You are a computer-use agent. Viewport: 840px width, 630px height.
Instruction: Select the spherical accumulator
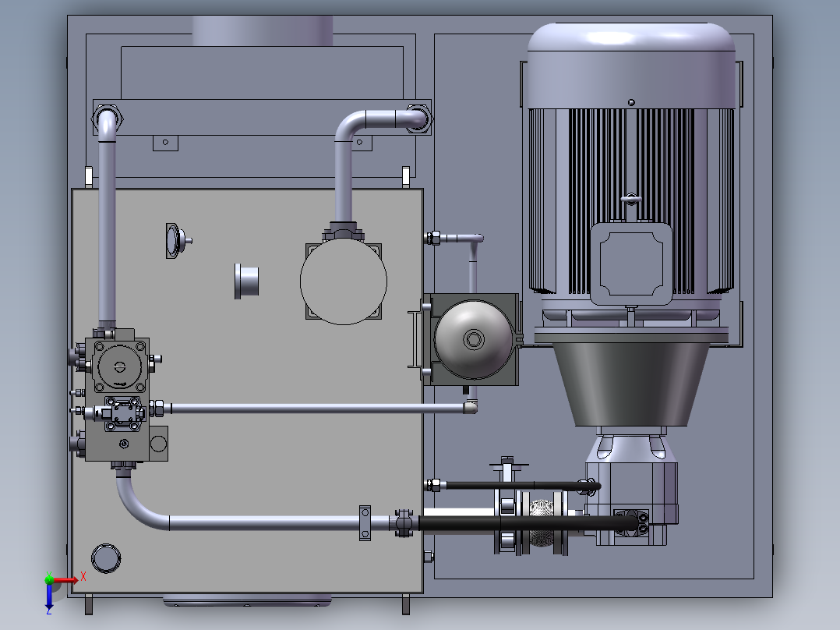coord(474,339)
